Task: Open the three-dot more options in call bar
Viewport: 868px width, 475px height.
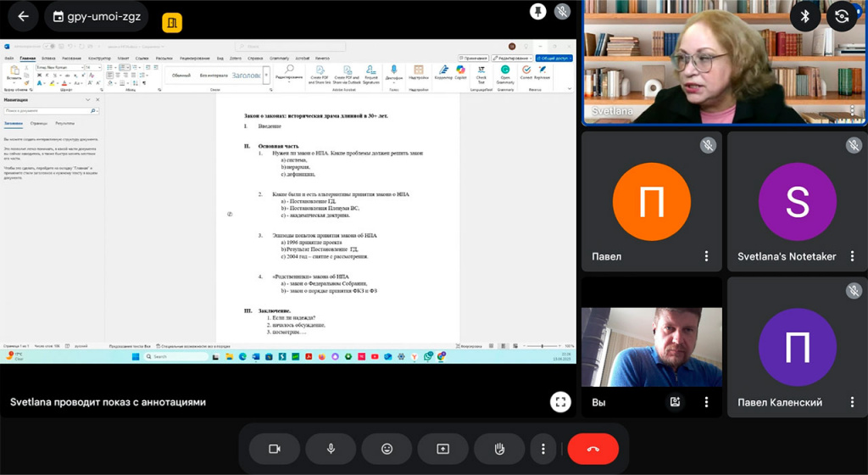Action: (x=543, y=449)
